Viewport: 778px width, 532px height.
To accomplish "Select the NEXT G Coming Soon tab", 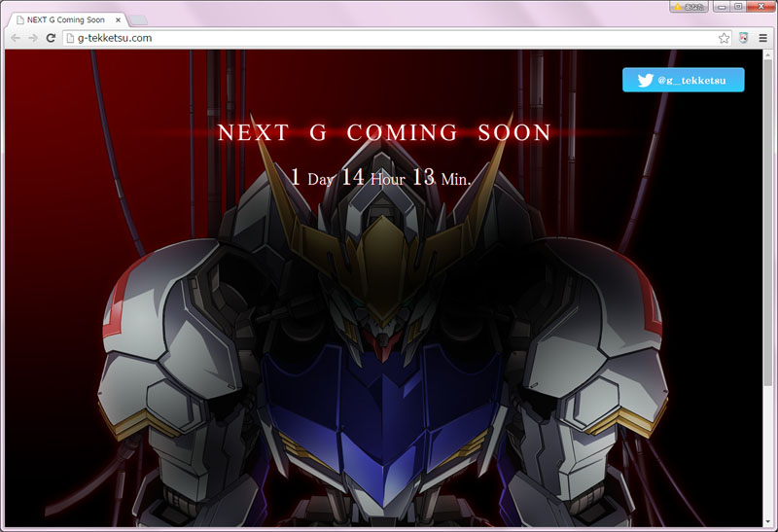I will click(x=67, y=19).
